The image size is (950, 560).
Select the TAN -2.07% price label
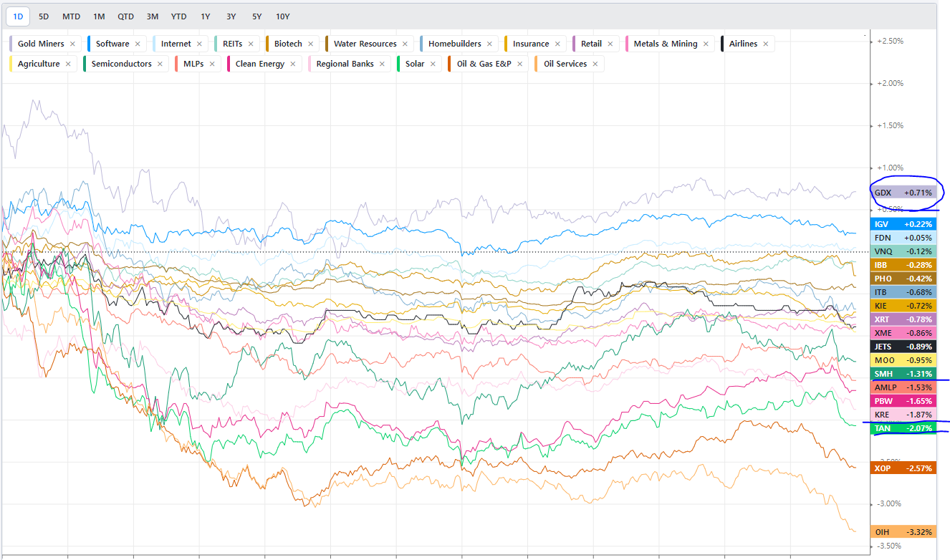[903, 428]
